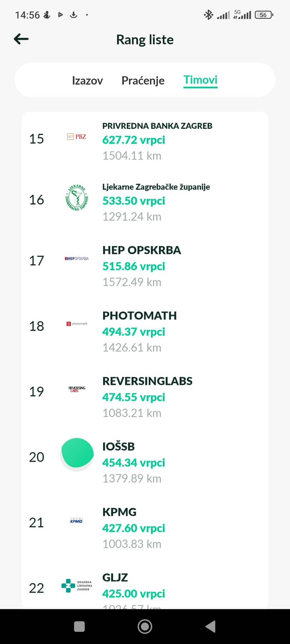Open the KPMG 427.60 vrpci score
The image size is (290, 644).
click(134, 528)
